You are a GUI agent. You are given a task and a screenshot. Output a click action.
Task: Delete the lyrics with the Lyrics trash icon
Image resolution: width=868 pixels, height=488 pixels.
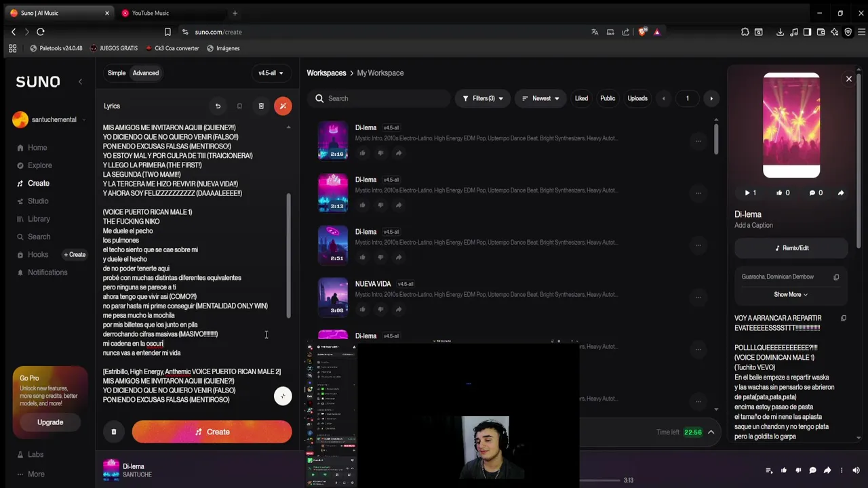coord(261,106)
